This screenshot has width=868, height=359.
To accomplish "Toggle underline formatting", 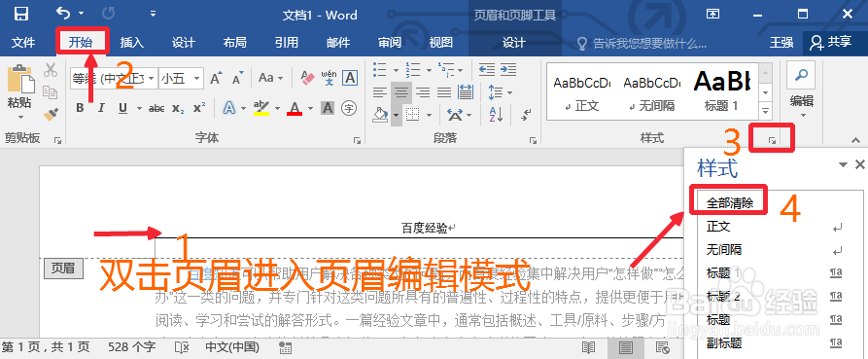I will point(122,108).
